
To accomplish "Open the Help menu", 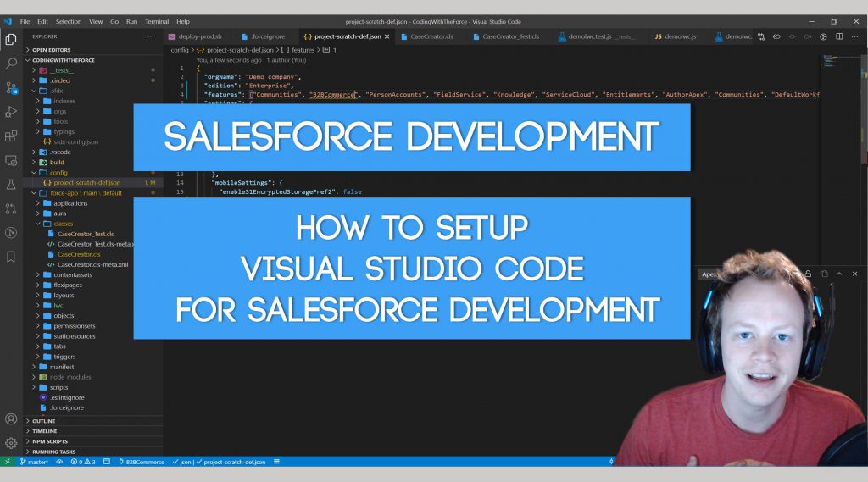I will [183, 21].
